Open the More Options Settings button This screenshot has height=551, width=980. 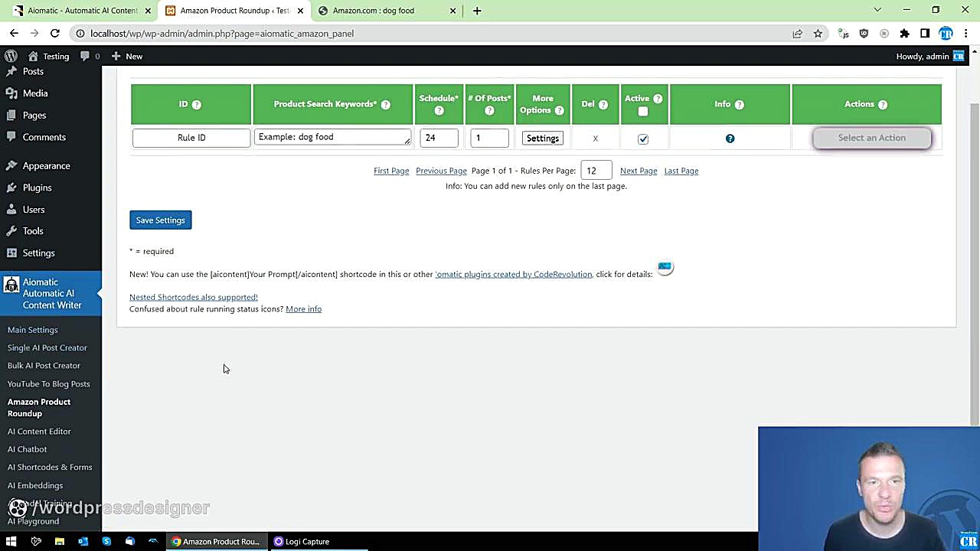(x=543, y=139)
